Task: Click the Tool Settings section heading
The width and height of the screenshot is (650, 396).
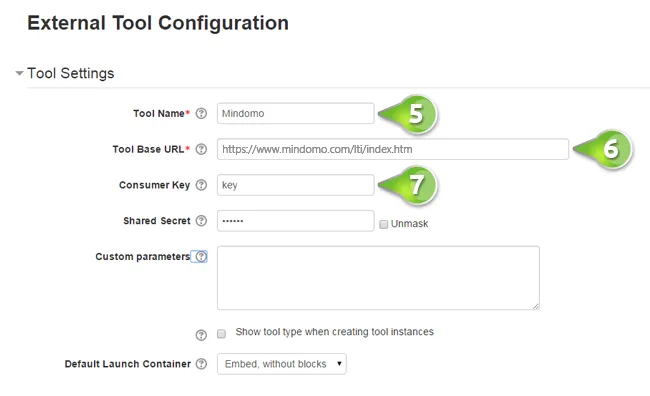Action: click(70, 73)
